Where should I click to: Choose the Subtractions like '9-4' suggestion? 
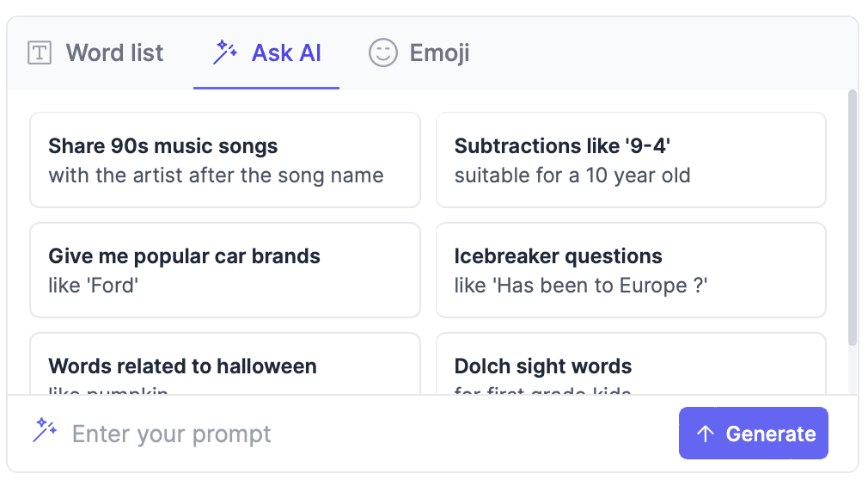[x=631, y=160]
